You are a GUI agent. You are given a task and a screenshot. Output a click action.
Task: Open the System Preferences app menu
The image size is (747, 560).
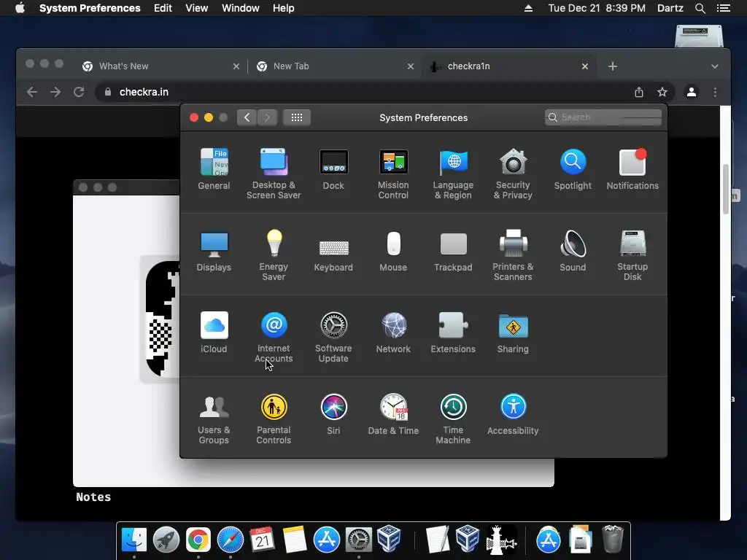click(90, 8)
